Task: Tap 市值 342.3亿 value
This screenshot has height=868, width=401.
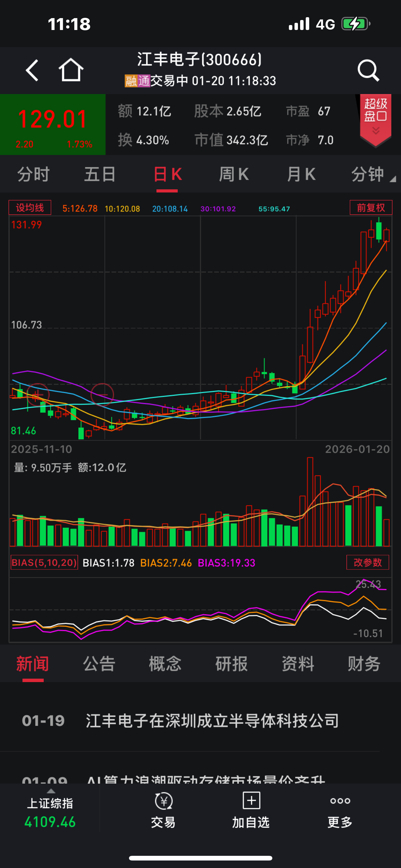Action: coord(231,140)
